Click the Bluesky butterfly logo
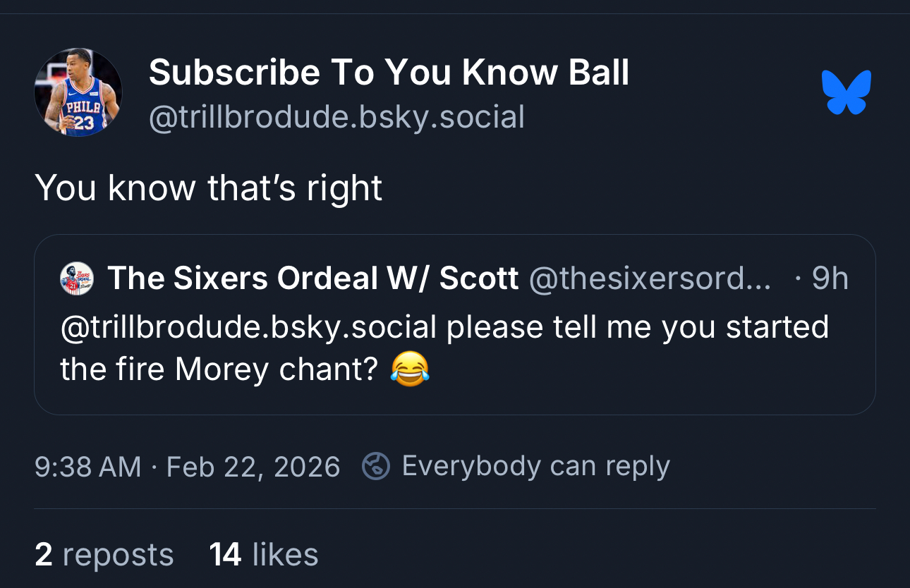 [847, 92]
